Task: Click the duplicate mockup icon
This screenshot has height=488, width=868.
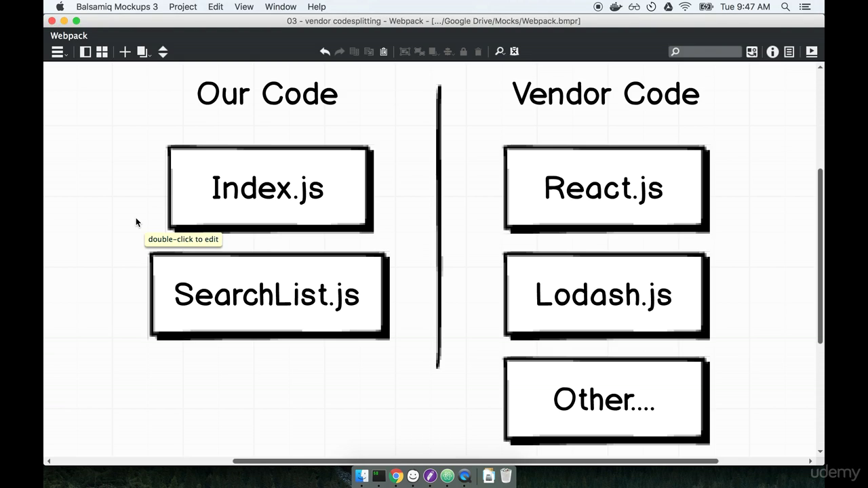Action: [x=141, y=52]
